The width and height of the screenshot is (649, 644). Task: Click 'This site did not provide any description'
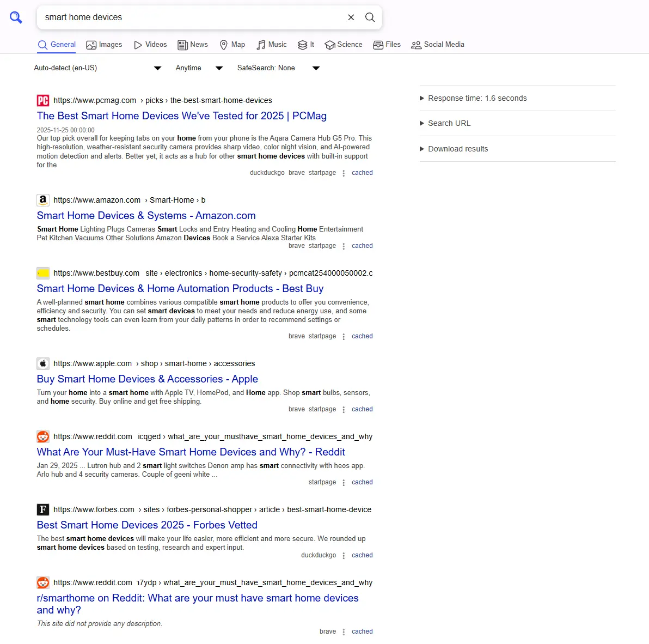(x=99, y=624)
